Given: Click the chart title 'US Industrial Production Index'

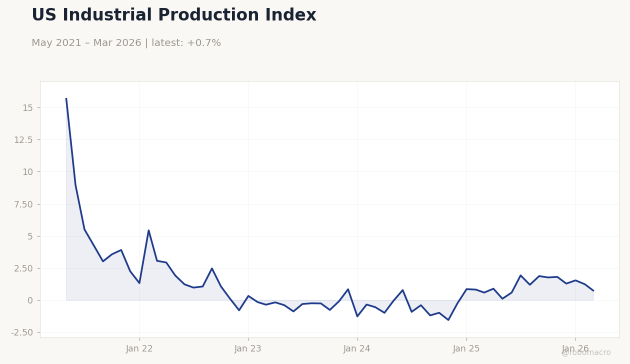Looking at the screenshot, I should 174,15.
